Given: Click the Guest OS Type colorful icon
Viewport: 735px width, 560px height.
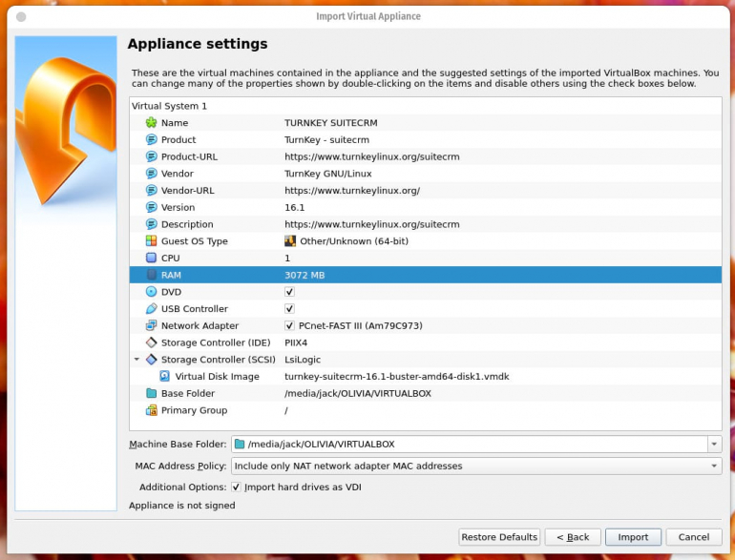Looking at the screenshot, I should coord(151,240).
